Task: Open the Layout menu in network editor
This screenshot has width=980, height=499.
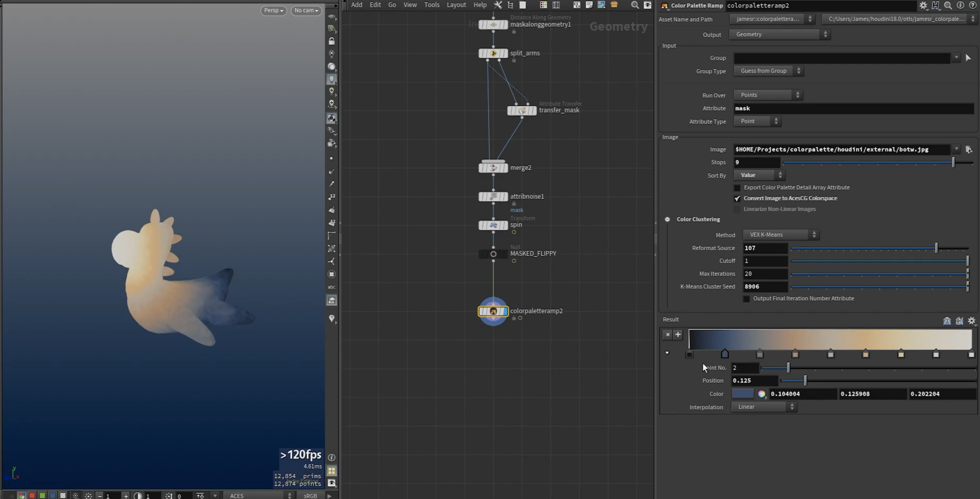Action: [456, 5]
